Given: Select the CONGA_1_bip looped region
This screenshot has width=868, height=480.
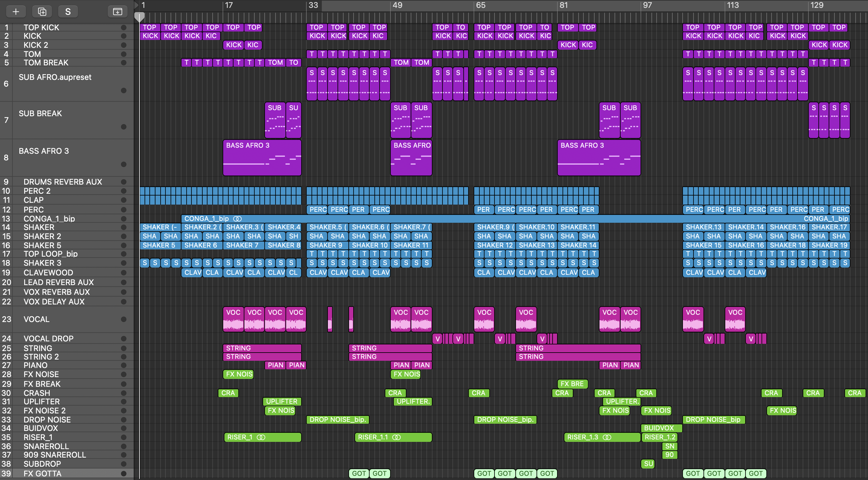Looking at the screenshot, I should point(516,219).
